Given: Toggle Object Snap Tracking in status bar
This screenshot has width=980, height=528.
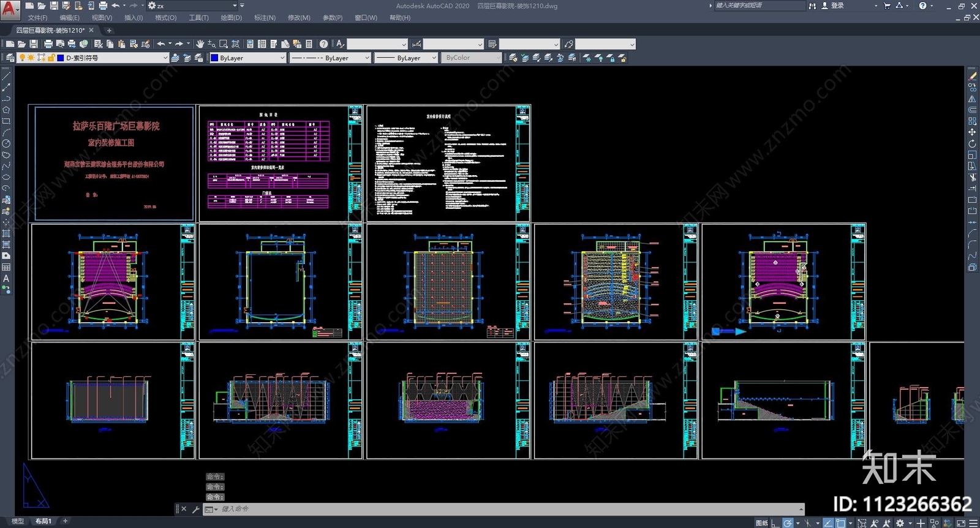Looking at the screenshot, I should pyautogui.click(x=828, y=523).
